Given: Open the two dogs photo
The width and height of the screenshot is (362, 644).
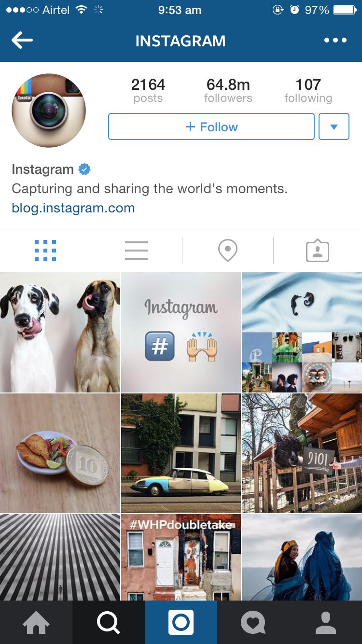Looking at the screenshot, I should point(60,332).
